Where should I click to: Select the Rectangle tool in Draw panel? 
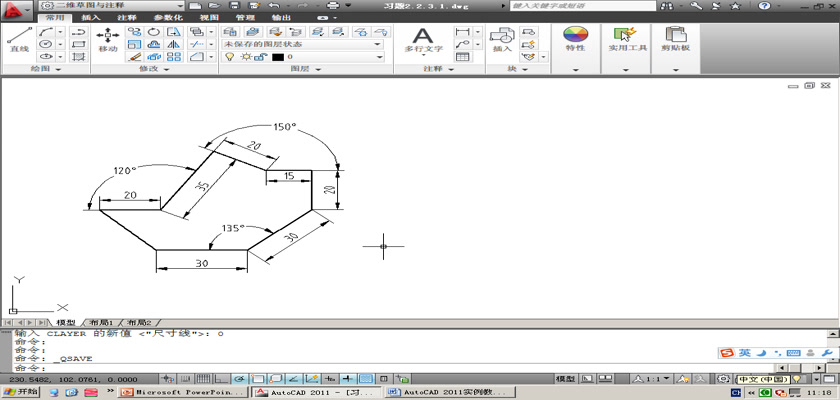click(79, 44)
